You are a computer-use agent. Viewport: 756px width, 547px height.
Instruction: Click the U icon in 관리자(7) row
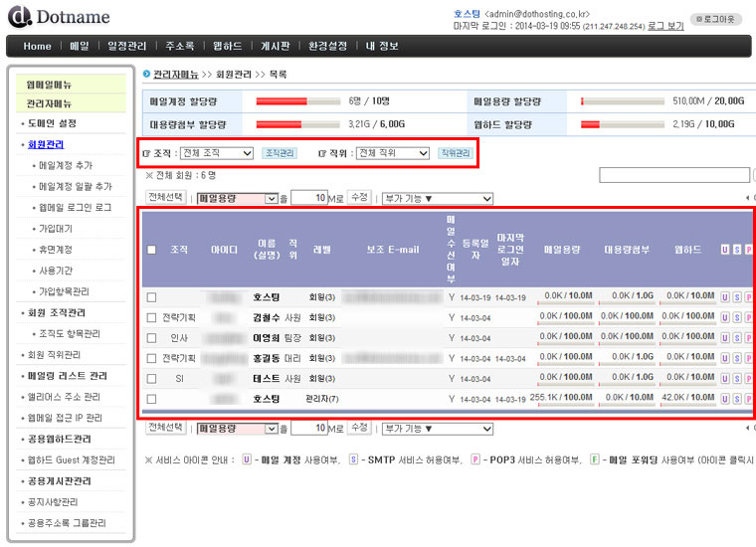724,399
